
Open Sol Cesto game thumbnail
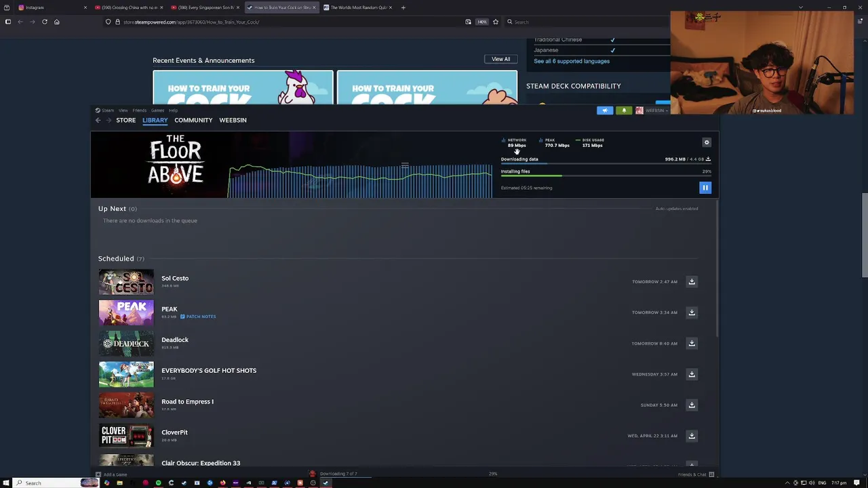pos(126,282)
